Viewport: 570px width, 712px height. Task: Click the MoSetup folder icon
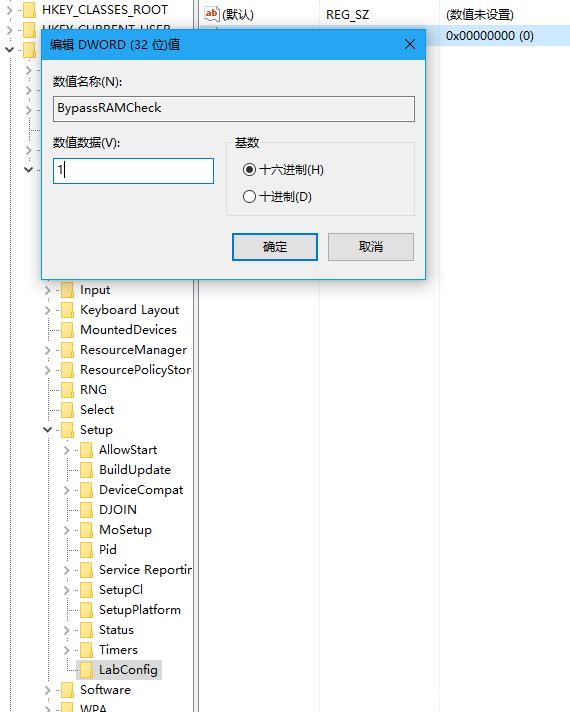click(86, 529)
